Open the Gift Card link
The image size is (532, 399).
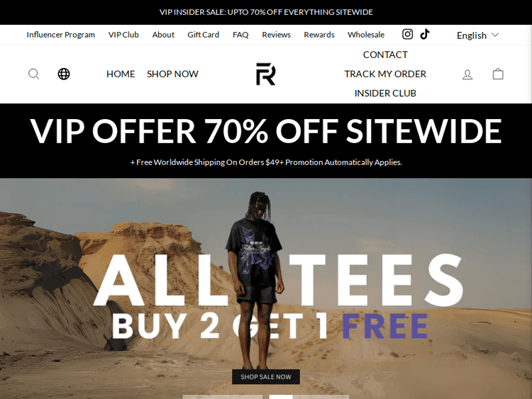(x=204, y=35)
